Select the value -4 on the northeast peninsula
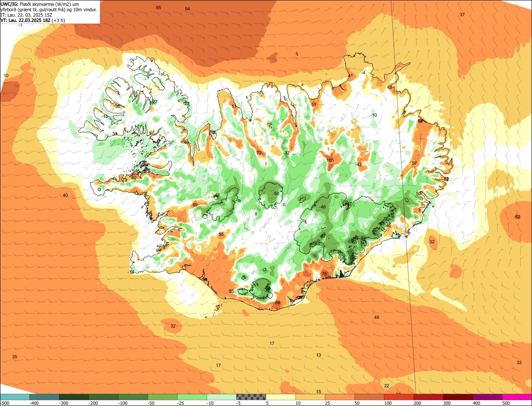The height and width of the screenshot is (406, 532). coord(363,73)
